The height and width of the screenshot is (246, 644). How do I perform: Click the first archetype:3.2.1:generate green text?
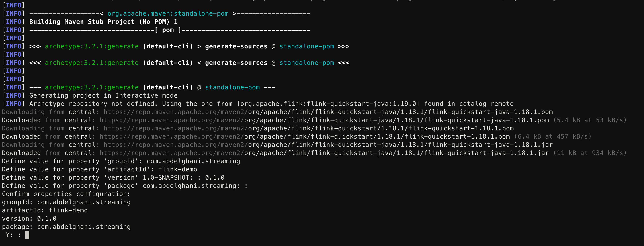tap(91, 46)
